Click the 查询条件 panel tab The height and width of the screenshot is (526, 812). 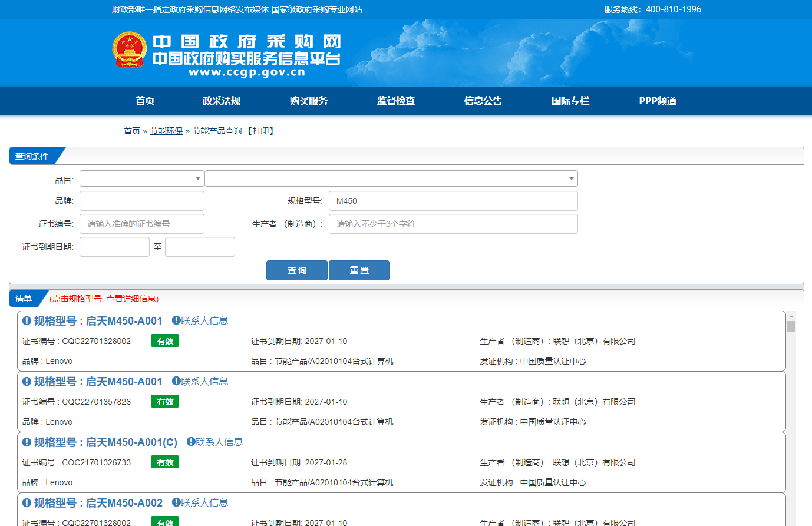pyautogui.click(x=32, y=156)
